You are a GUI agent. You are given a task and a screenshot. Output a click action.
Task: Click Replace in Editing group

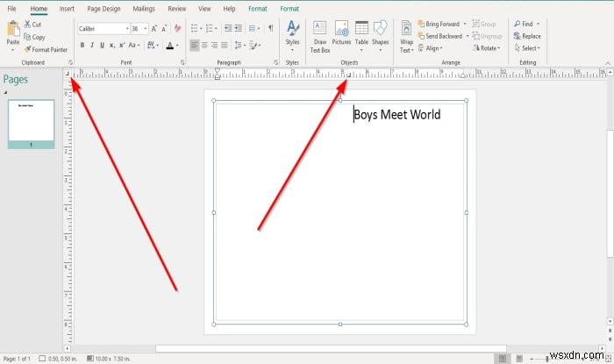coord(527,36)
